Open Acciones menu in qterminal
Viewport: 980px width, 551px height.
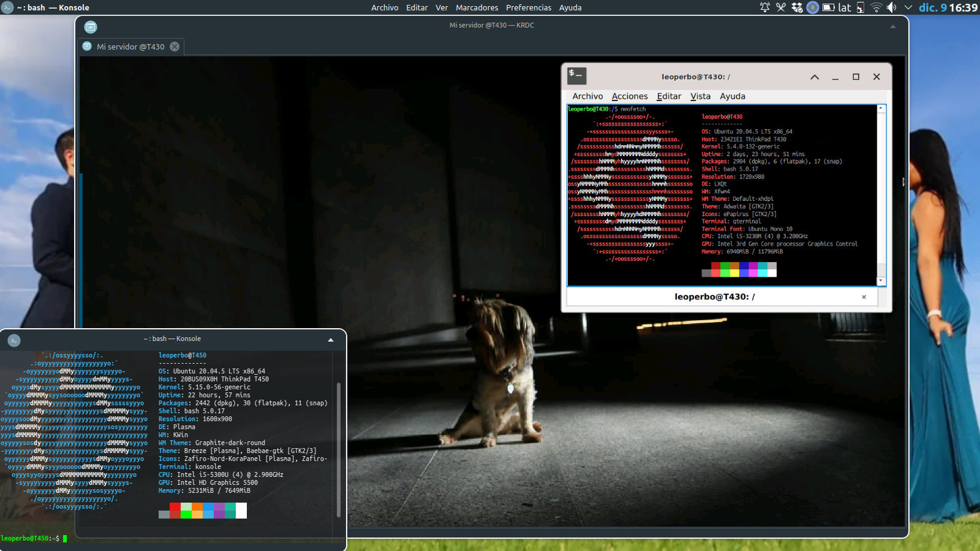[629, 96]
